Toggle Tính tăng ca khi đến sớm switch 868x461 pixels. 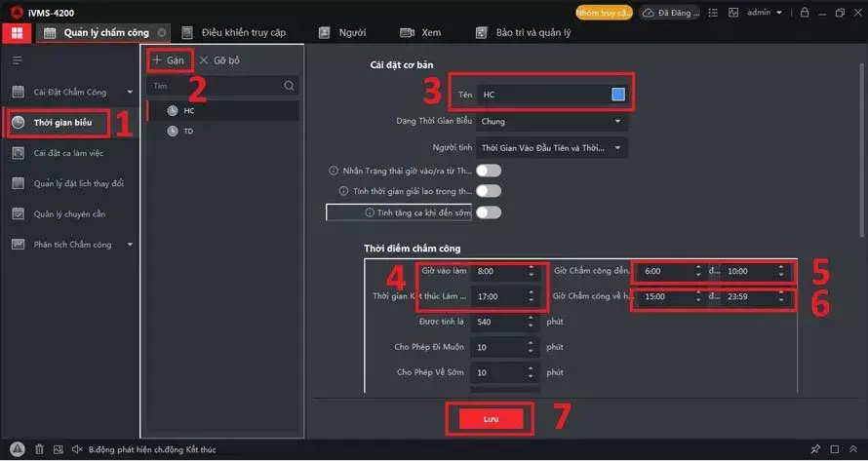pyautogui.click(x=489, y=212)
